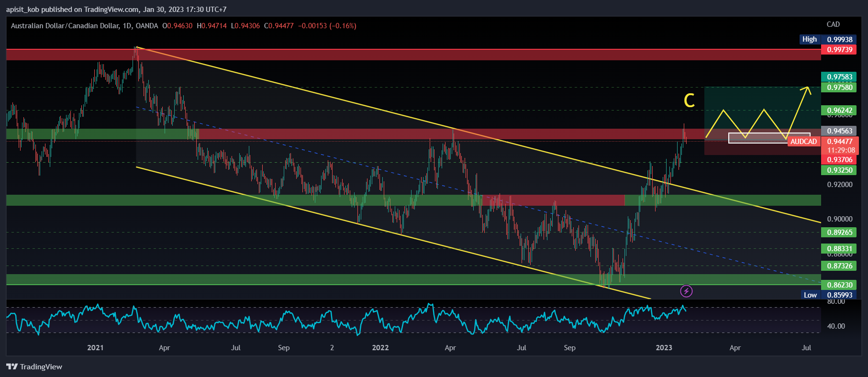This screenshot has height=377, width=868.
Task: Open the TradingView logo link
Action: [x=34, y=366]
